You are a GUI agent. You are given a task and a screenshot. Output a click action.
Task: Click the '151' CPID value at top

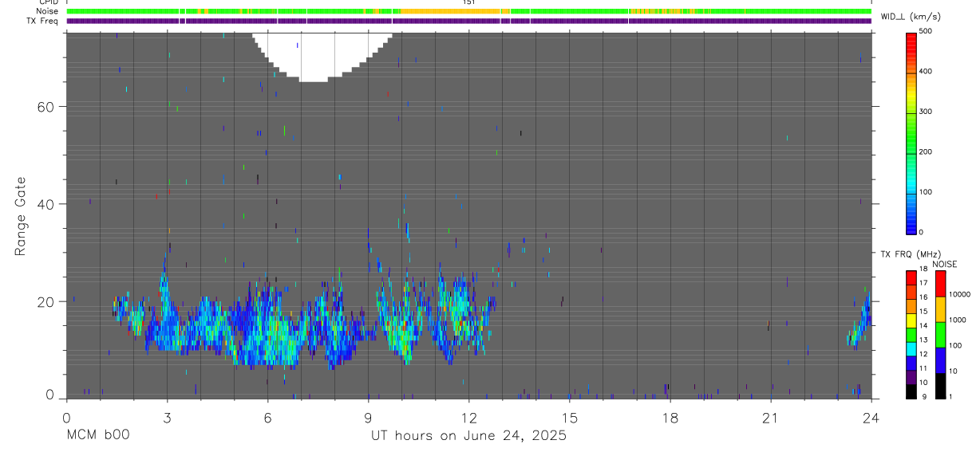469,2
